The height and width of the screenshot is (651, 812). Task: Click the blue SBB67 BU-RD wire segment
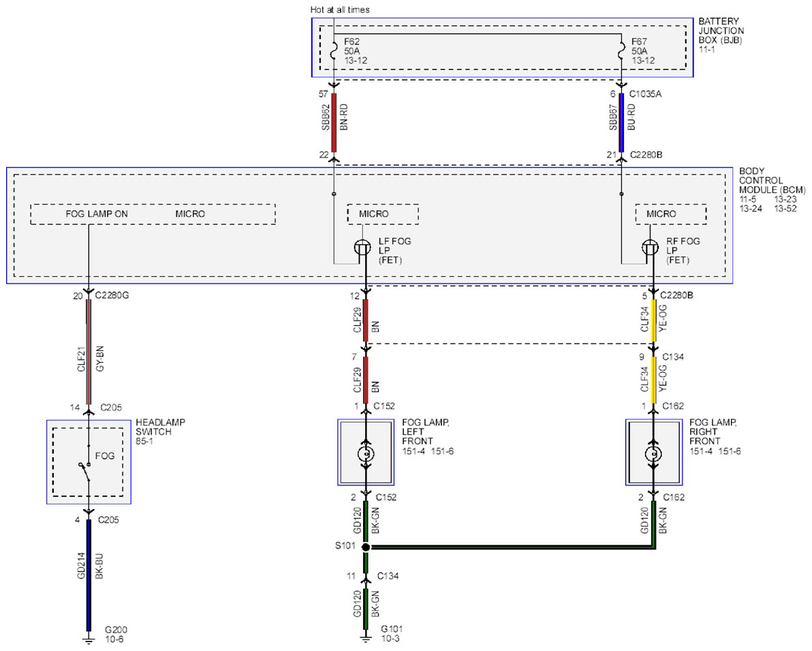[621, 122]
